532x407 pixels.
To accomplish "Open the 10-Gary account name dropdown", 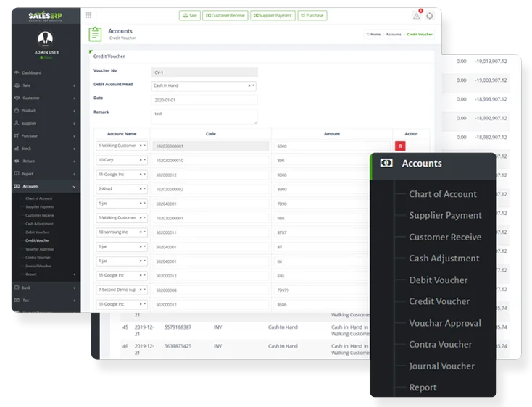I will click(x=122, y=160).
